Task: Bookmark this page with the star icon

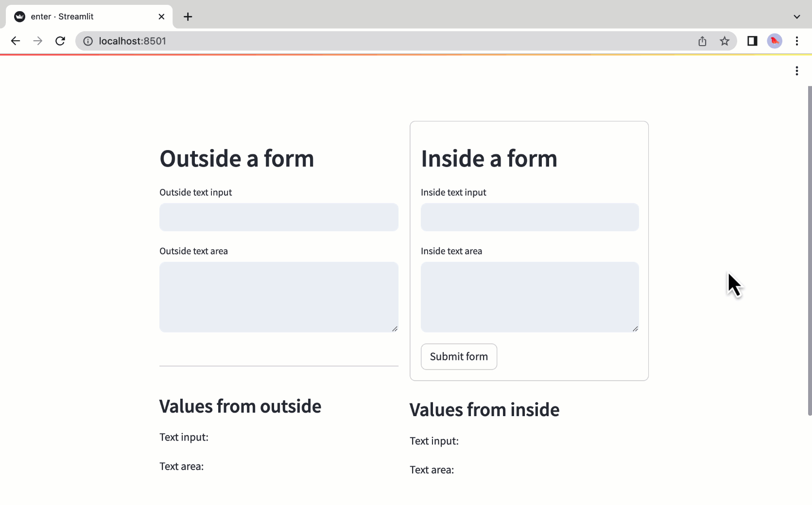Action: coord(725,41)
